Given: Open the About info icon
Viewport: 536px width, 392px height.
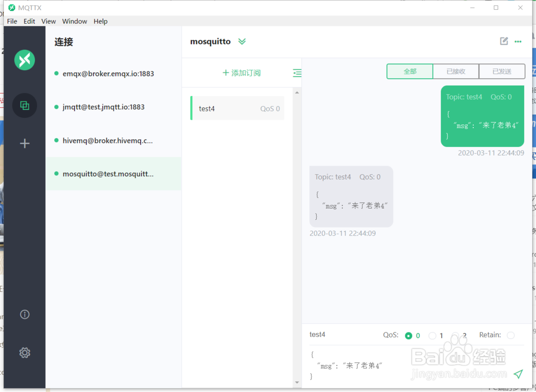Looking at the screenshot, I should (25, 314).
